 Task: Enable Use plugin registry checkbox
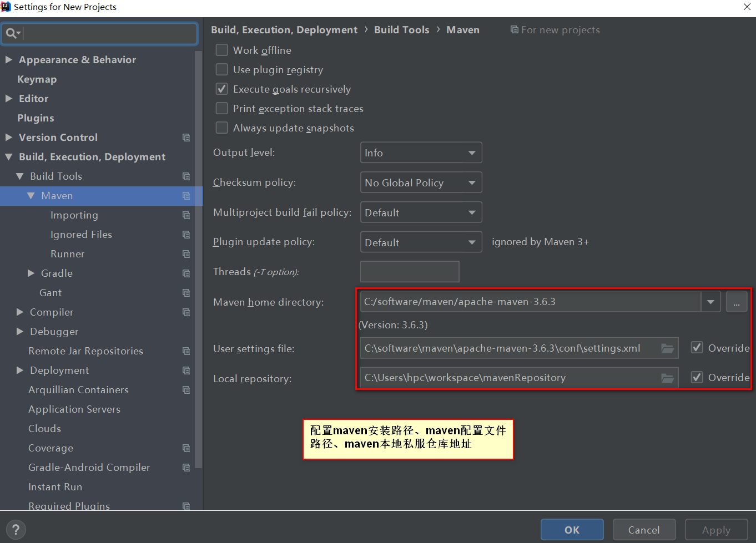click(x=221, y=69)
